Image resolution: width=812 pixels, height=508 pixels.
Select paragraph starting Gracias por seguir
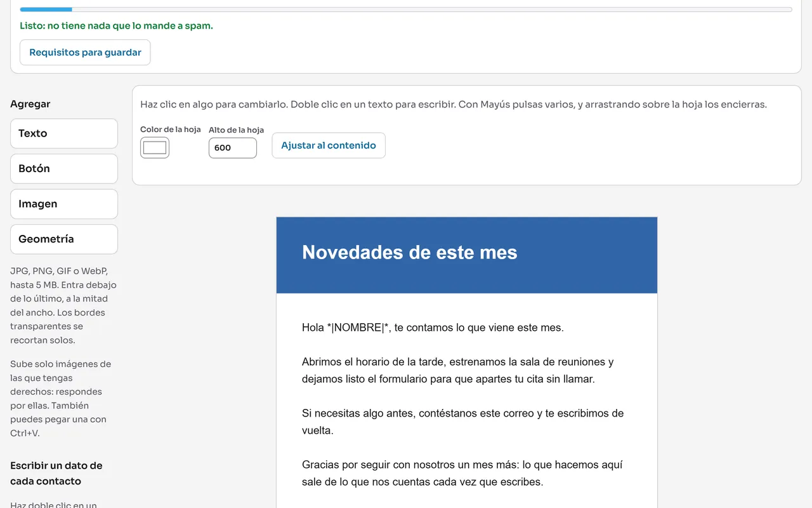click(462, 473)
